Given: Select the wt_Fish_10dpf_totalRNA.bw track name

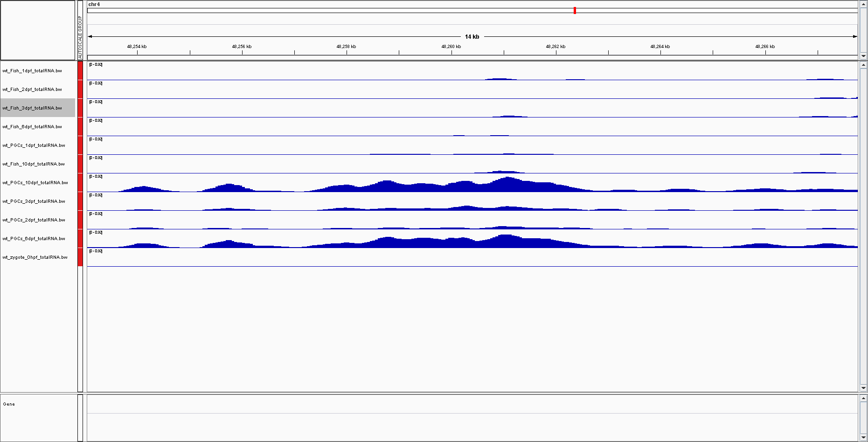Looking at the screenshot, I should [33, 164].
